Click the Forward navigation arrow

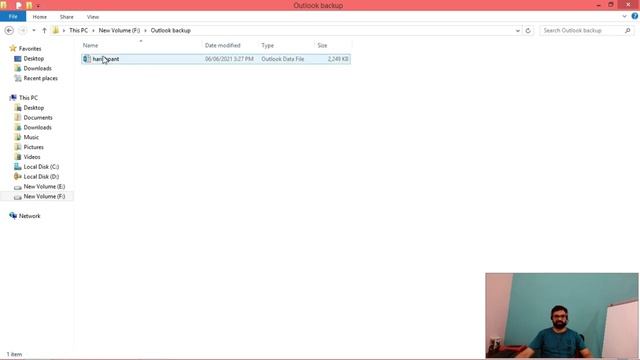coord(22,31)
